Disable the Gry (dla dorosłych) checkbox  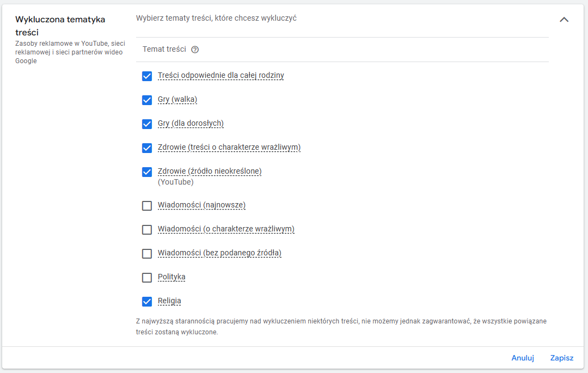[x=147, y=124]
